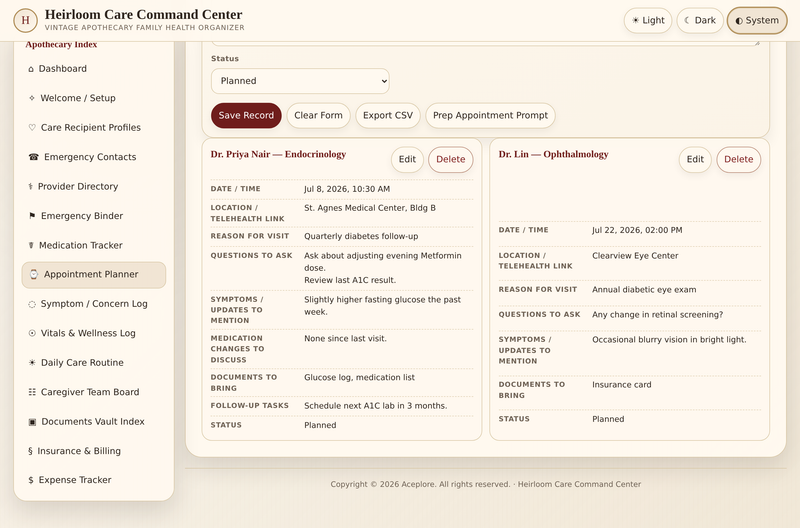Click the textarea resize handle above Status
This screenshot has height=528, width=800.
pos(757,43)
